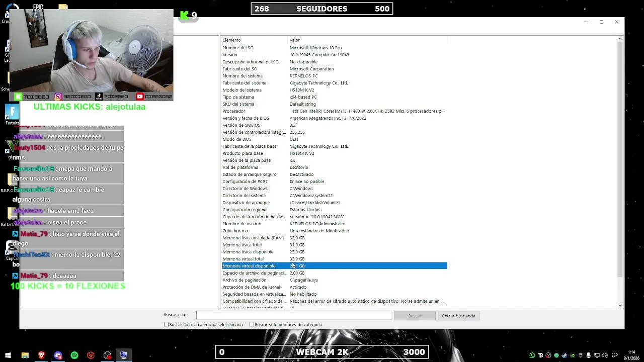This screenshot has width=644, height=362.
Task: Select the Configuración regional row
Action: (x=334, y=210)
